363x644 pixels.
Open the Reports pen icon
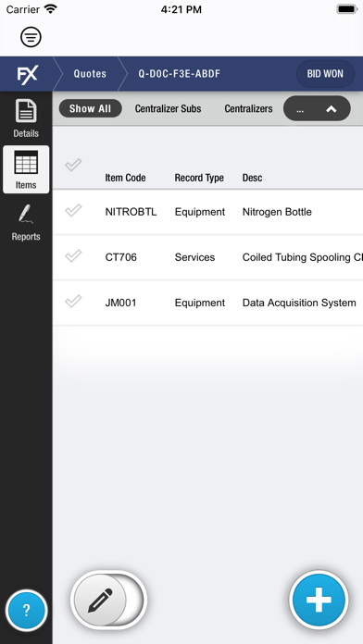26,222
